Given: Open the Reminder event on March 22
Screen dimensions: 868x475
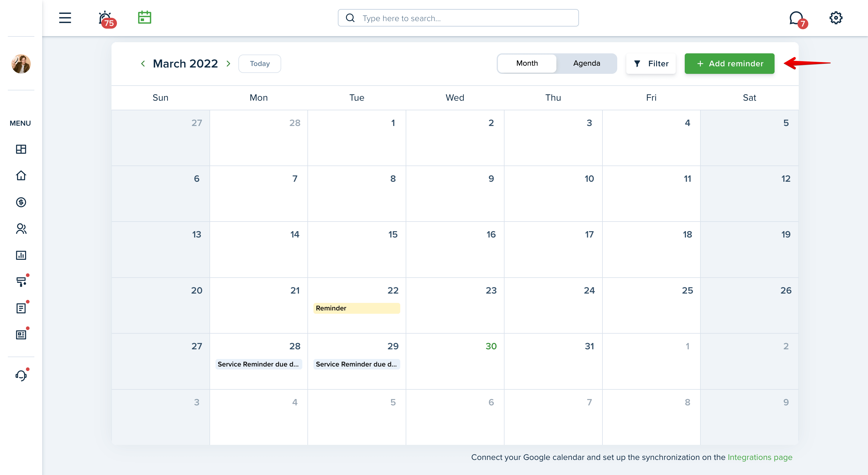Looking at the screenshot, I should tap(357, 308).
